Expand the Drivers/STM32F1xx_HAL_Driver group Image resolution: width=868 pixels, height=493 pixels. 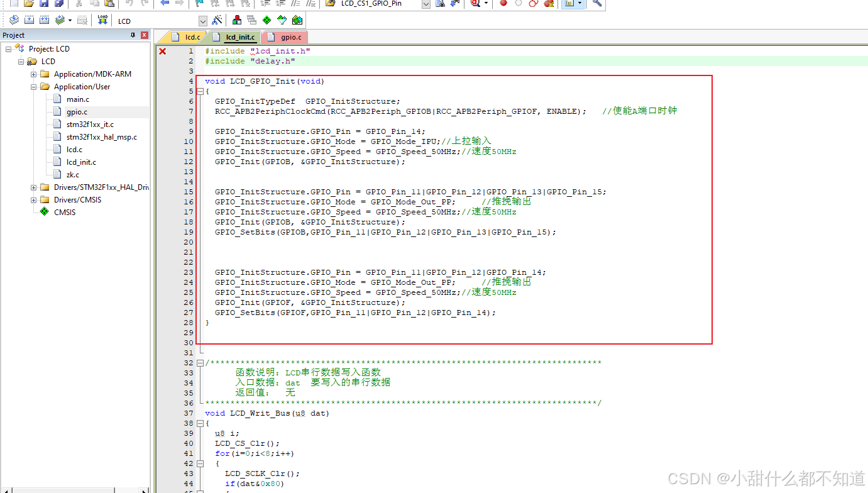pyautogui.click(x=34, y=187)
